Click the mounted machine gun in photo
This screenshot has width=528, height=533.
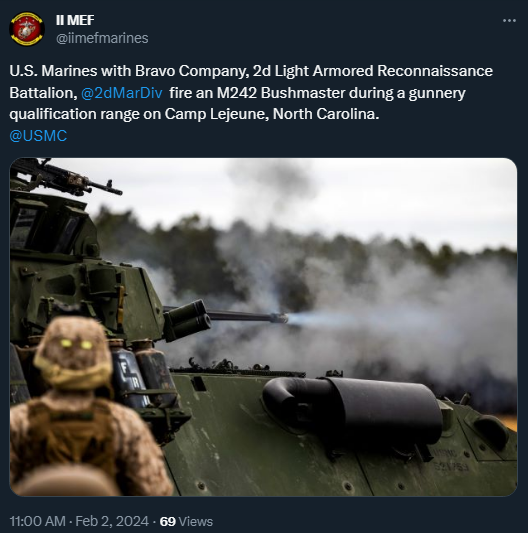(x=65, y=177)
